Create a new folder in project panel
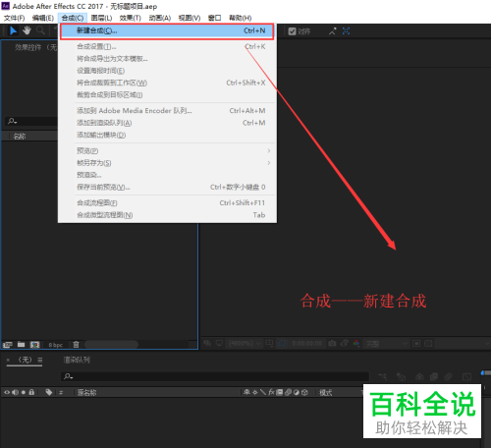 coord(22,345)
